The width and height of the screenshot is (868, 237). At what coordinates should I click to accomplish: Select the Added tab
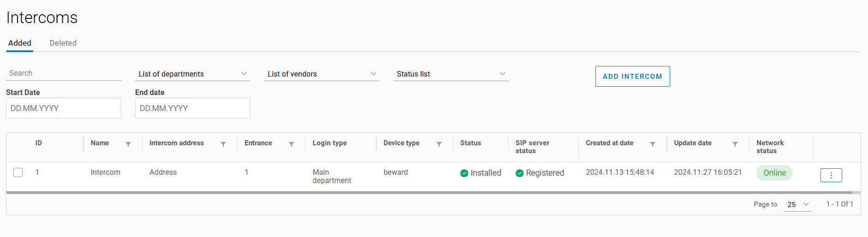click(x=20, y=43)
